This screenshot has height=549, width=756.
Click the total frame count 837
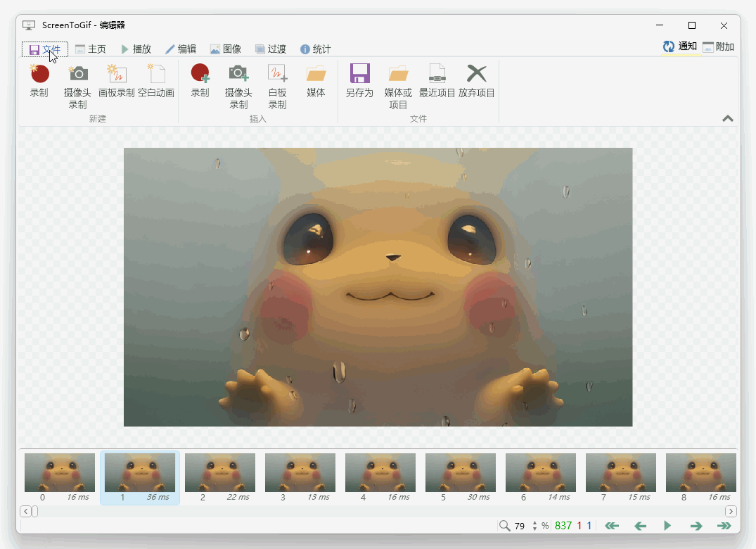(x=563, y=526)
